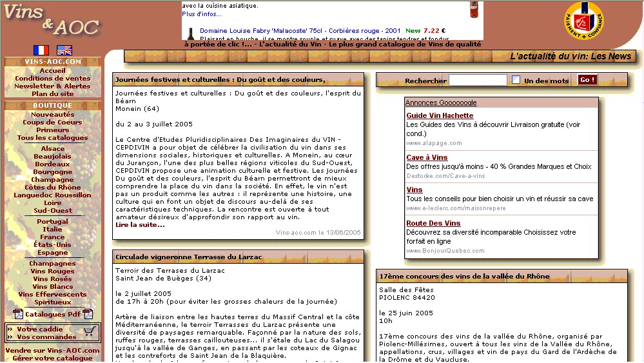Open Vendre sur Vins-AOC.com

[x=53, y=351]
